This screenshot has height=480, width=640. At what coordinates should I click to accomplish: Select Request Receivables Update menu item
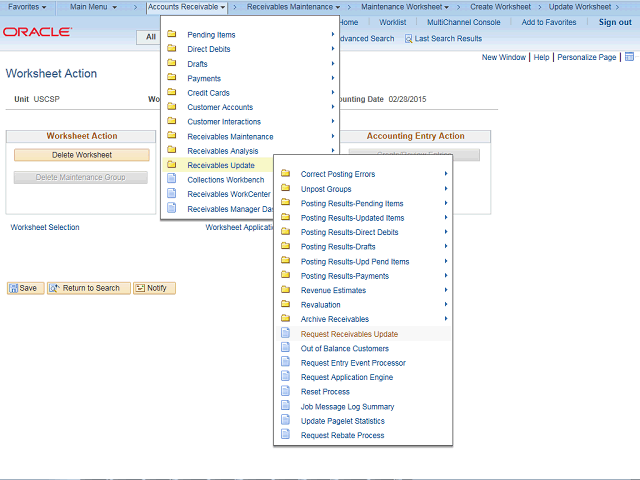pyautogui.click(x=349, y=334)
